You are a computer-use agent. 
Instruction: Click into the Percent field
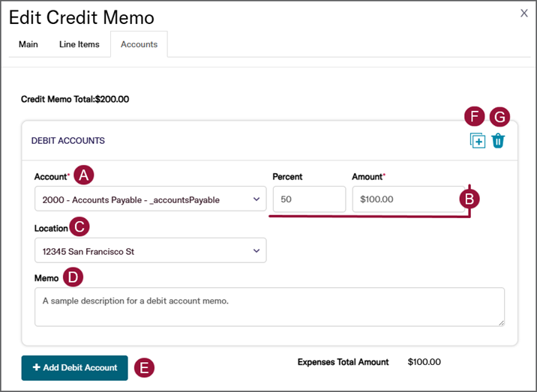coord(308,200)
